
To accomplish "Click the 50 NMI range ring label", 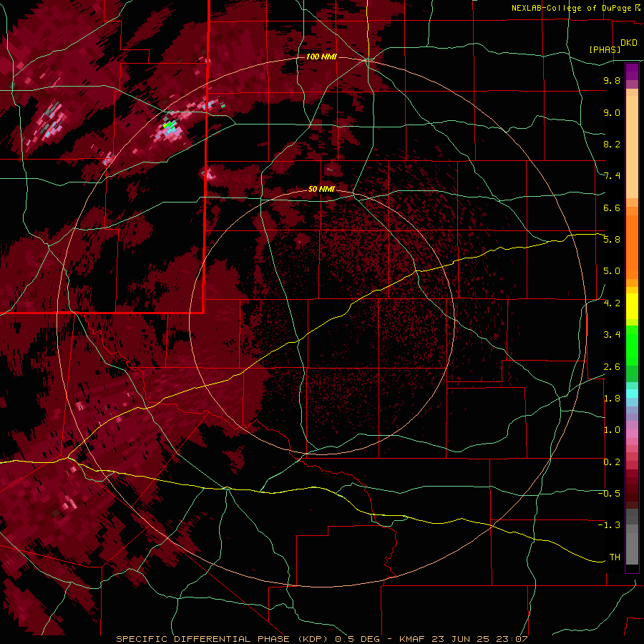I will tap(321, 189).
